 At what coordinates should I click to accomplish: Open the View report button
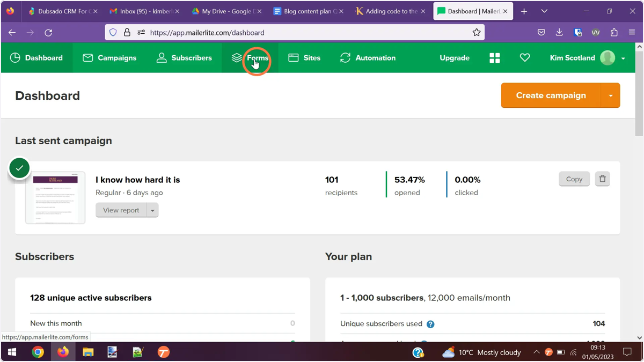pyautogui.click(x=121, y=210)
